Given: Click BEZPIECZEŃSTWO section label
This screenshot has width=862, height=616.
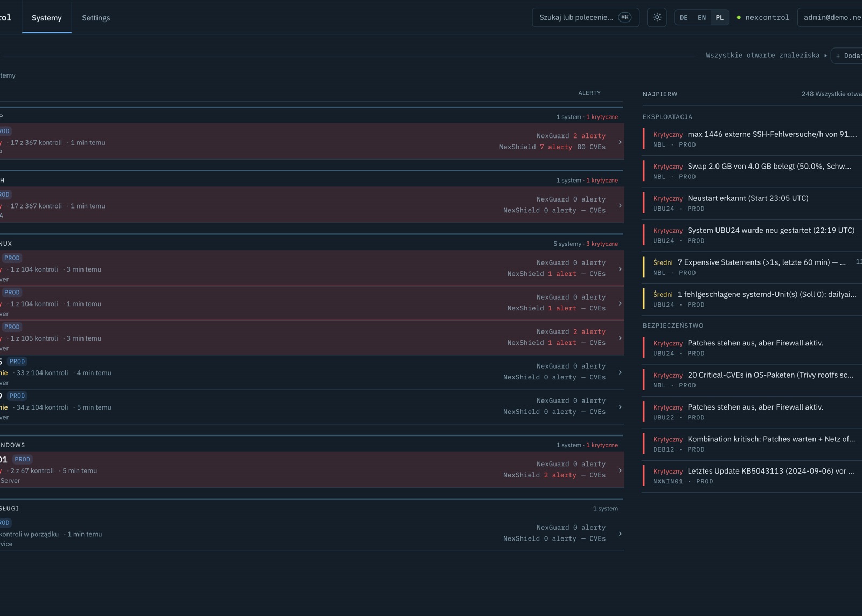Looking at the screenshot, I should pos(673,326).
